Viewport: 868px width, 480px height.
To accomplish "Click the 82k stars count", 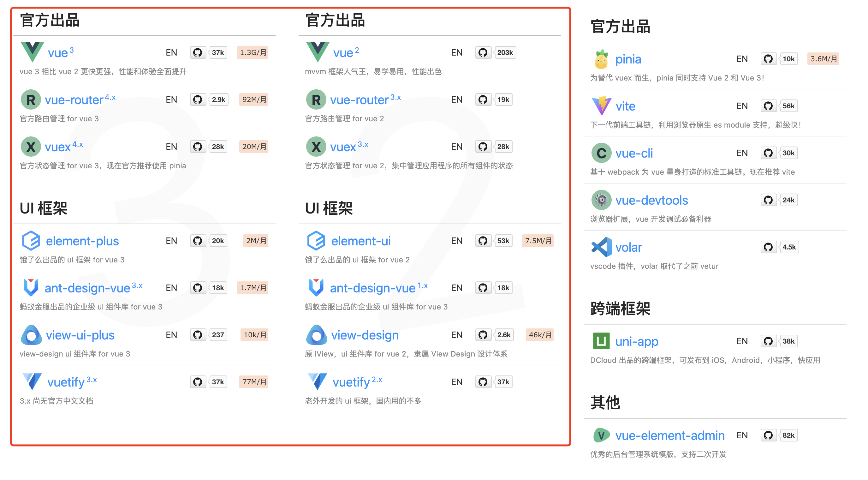I will pos(788,435).
